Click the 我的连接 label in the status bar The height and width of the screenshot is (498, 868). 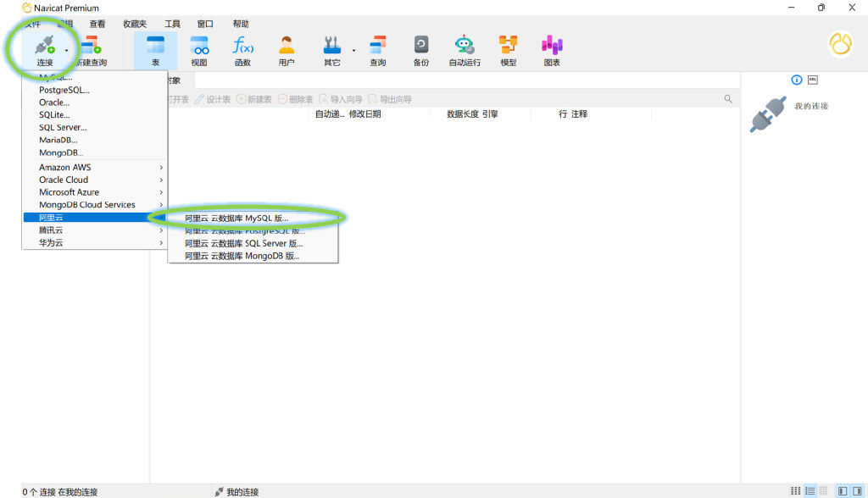[x=242, y=492]
